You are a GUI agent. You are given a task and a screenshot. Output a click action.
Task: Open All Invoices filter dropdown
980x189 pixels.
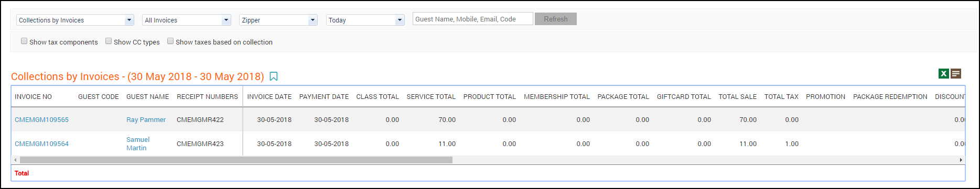click(187, 20)
